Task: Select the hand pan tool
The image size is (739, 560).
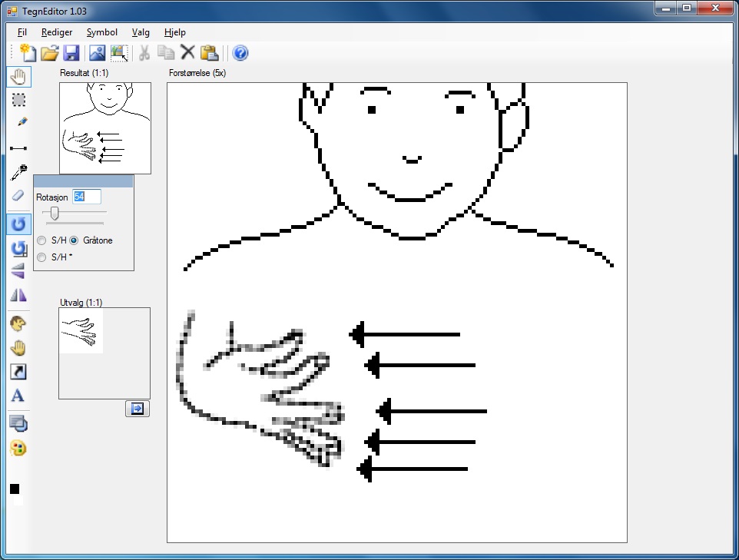Action: tap(19, 77)
